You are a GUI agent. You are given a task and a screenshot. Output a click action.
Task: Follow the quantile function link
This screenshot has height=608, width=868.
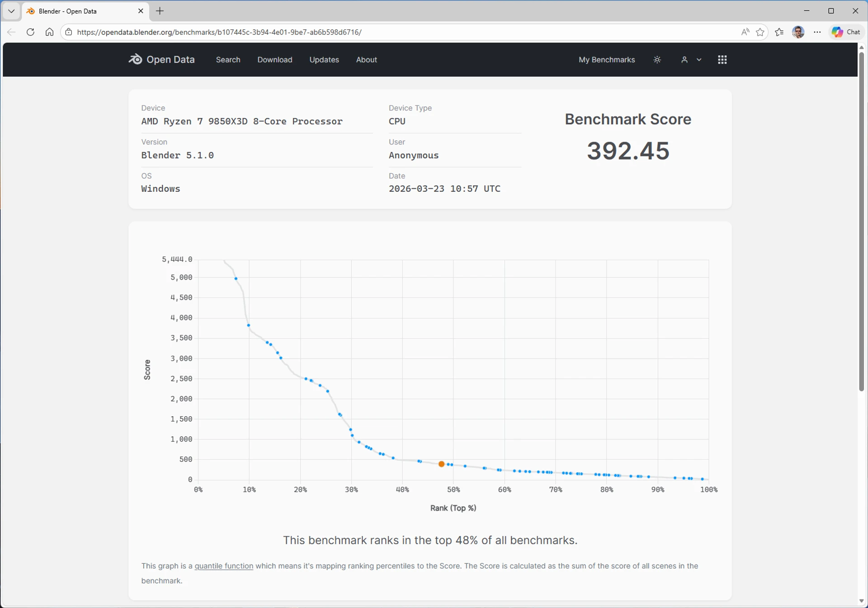click(224, 566)
